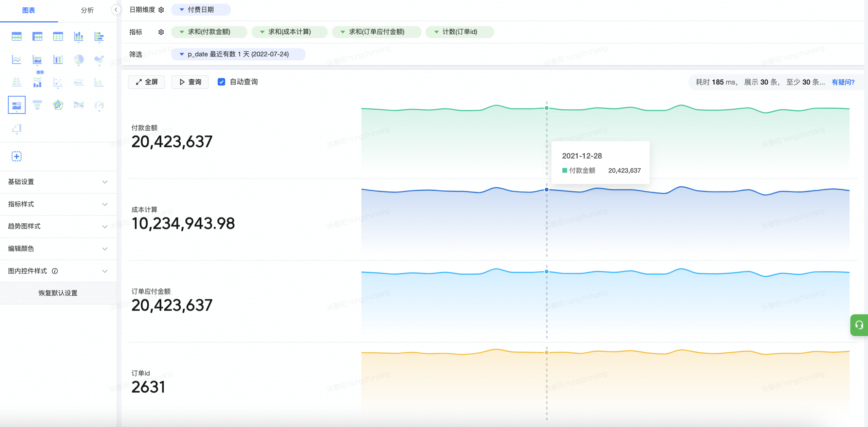The image size is (868, 427).
Task: Click light blue point on 订单应付金额 trend
Action: pyautogui.click(x=547, y=272)
